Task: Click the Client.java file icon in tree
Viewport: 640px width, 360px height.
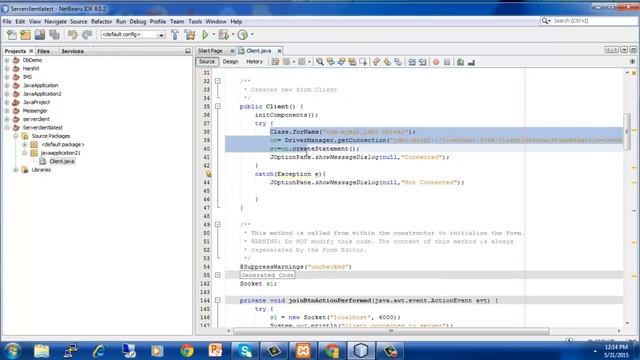Action: click(x=43, y=161)
